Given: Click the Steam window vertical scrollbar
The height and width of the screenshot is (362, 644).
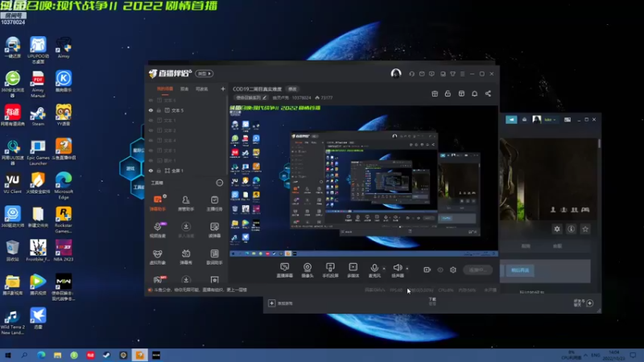Looking at the screenshot, I should [599, 144].
